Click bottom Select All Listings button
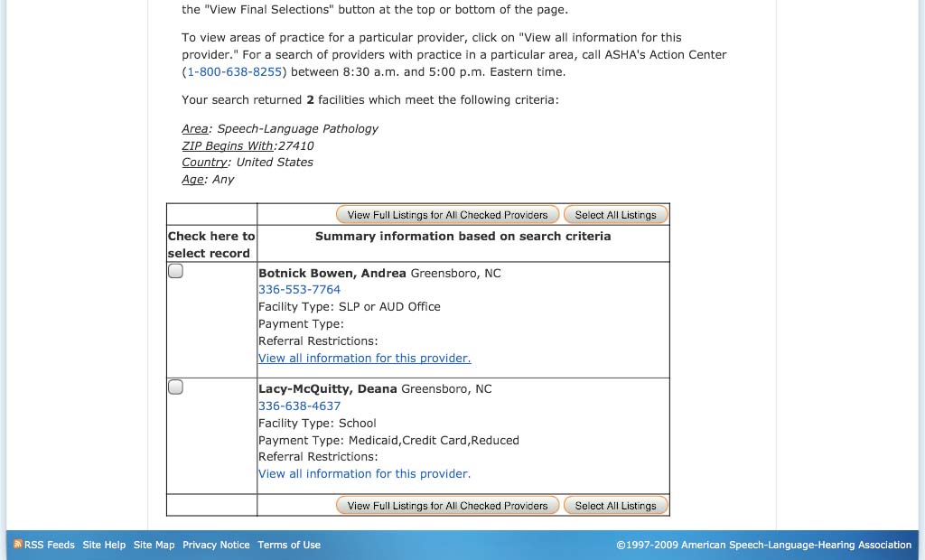 coord(615,506)
